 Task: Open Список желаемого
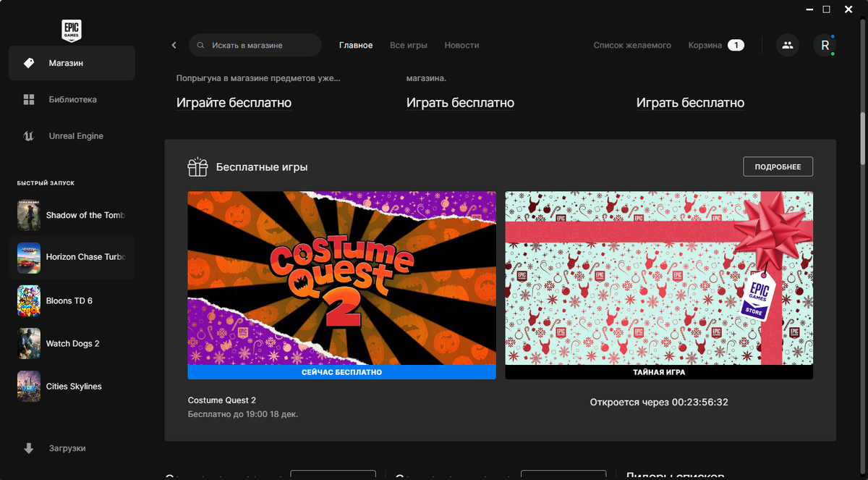[632, 45]
